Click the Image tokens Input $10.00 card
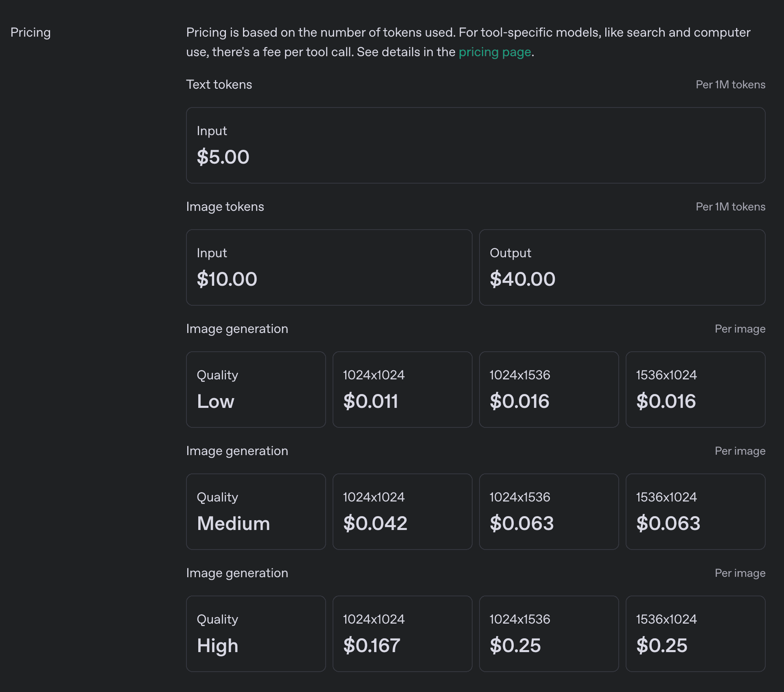Viewport: 784px width, 692px height. 329,267
